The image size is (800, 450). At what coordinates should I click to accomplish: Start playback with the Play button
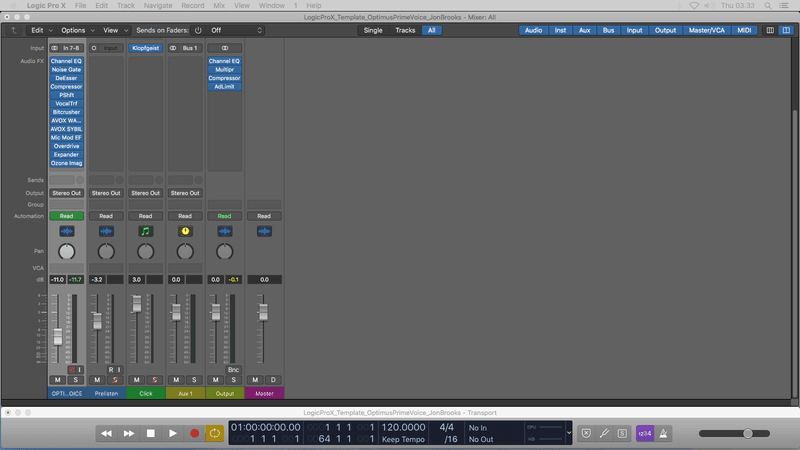point(172,433)
